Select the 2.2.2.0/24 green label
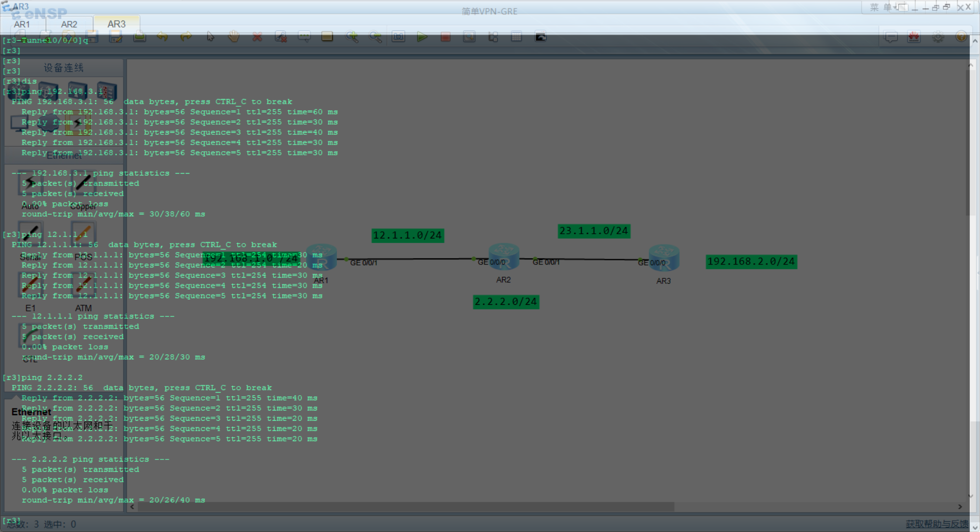Image resolution: width=980 pixels, height=532 pixels. [x=506, y=302]
